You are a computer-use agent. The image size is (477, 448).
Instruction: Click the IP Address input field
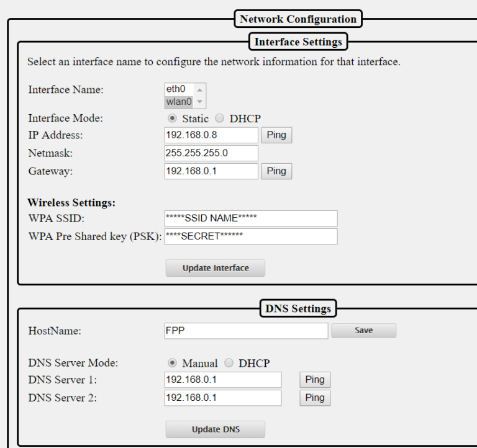[211, 135]
